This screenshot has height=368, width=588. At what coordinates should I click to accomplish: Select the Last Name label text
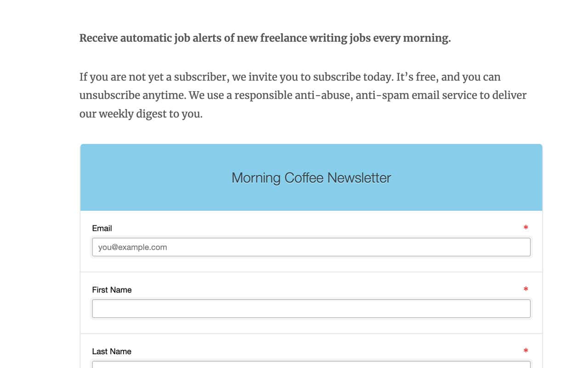coord(112,351)
